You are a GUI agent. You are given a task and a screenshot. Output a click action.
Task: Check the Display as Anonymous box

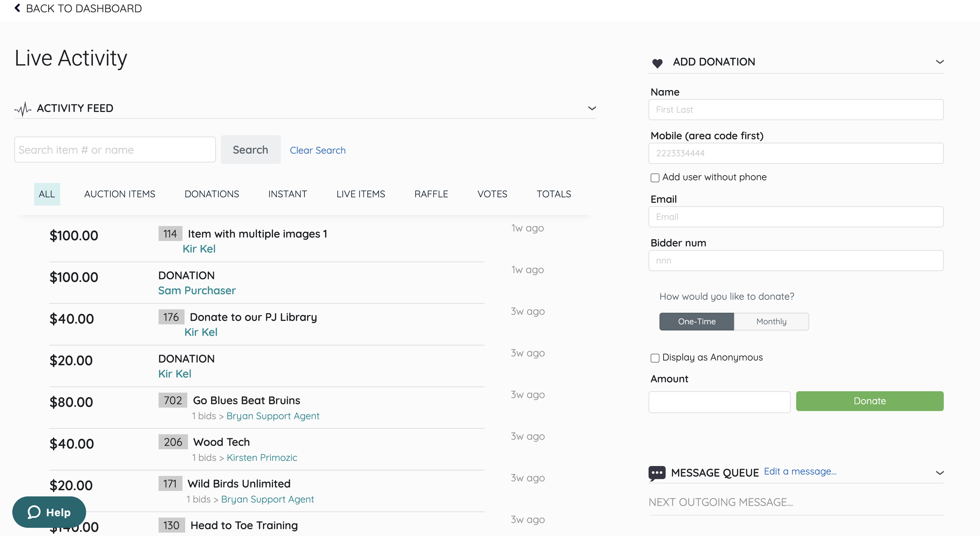[655, 358]
